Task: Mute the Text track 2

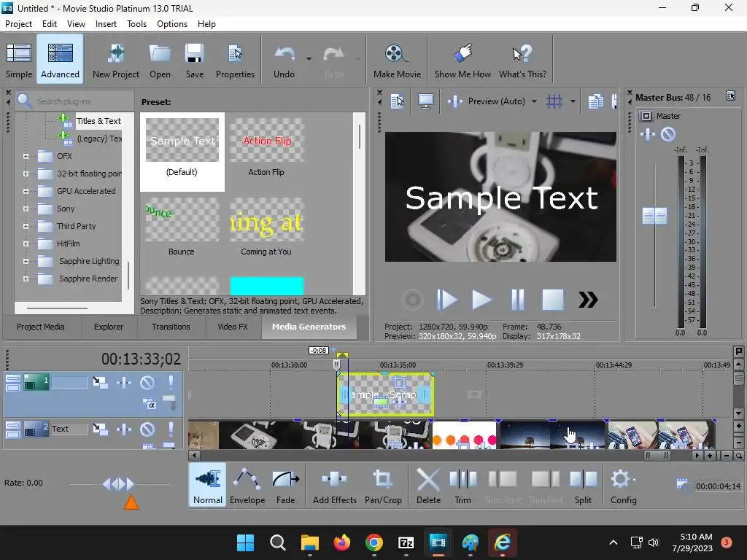Action: point(147,429)
